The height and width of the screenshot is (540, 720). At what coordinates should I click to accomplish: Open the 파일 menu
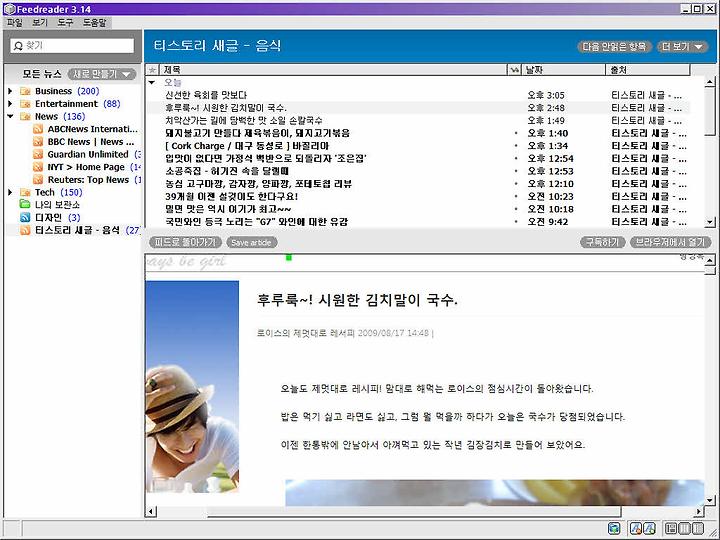[x=15, y=22]
